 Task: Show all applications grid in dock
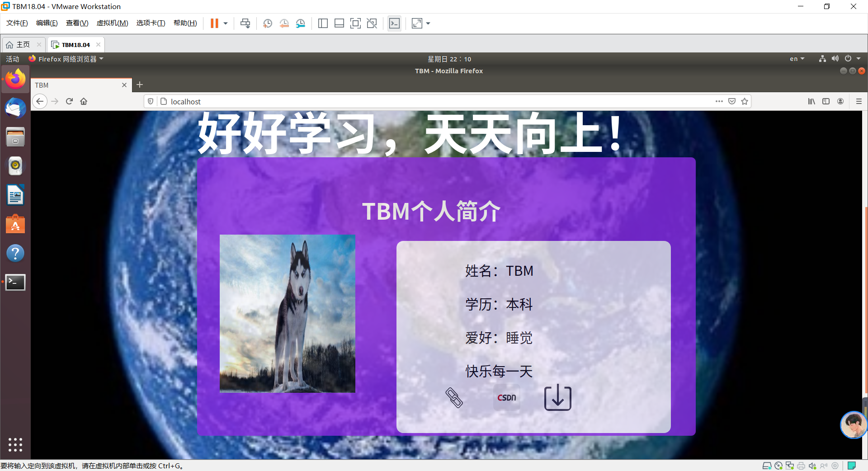click(15, 445)
